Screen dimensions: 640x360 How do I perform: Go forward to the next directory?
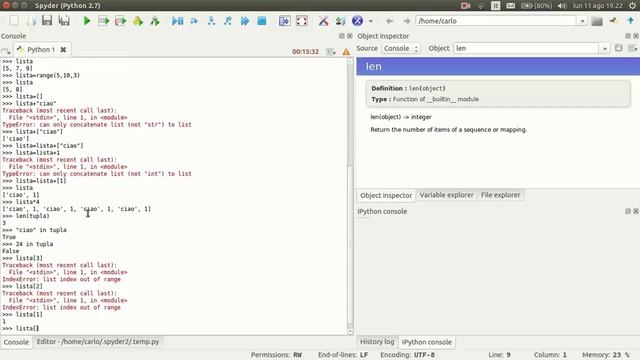coord(407,21)
